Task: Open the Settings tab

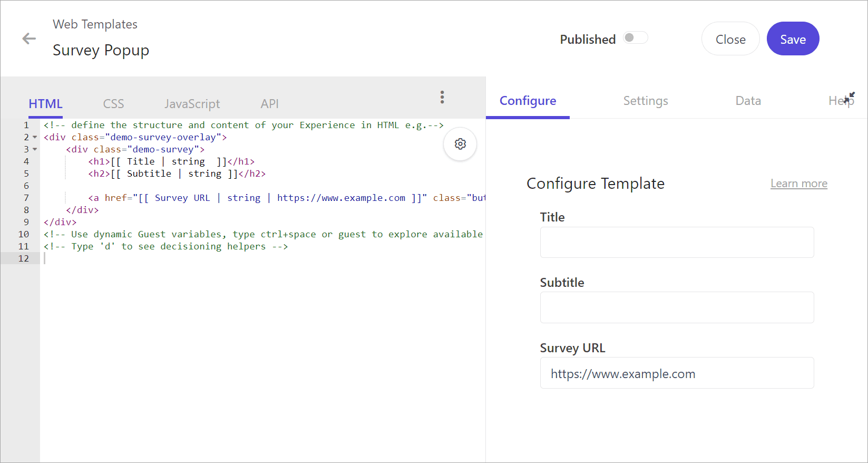Action: point(646,101)
